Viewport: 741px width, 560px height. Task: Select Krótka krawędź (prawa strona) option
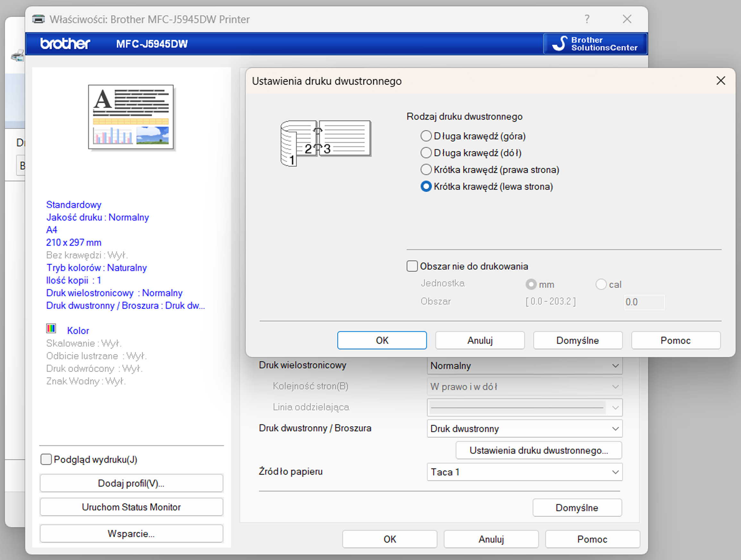(426, 170)
